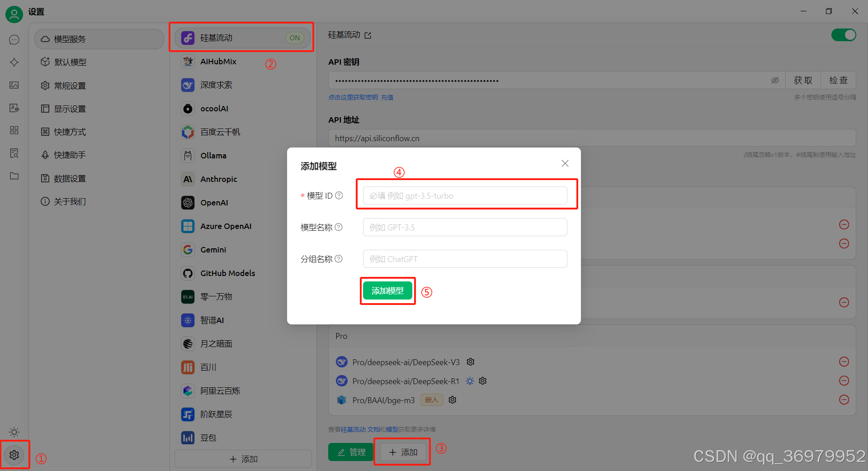Viewport: 868px width, 471px height.
Task: Toggle the theme sun icon
Action: pos(14,432)
